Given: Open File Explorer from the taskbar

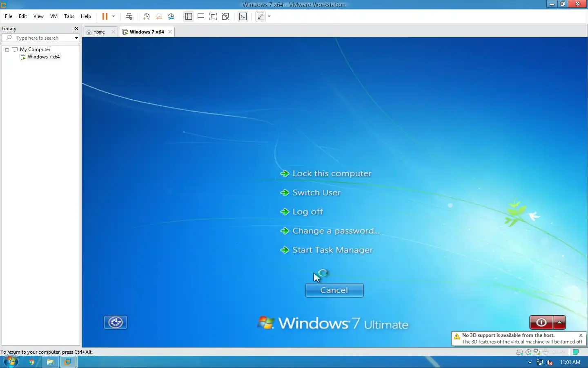Looking at the screenshot, I should [50, 362].
